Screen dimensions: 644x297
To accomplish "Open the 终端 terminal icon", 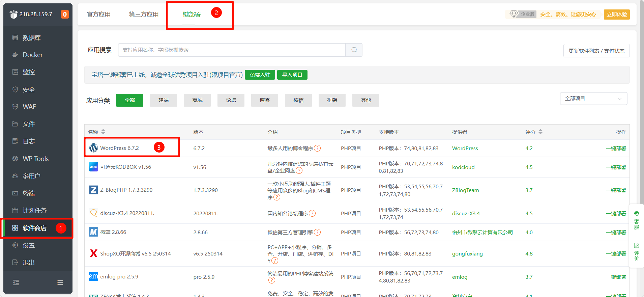I will coord(15,193).
